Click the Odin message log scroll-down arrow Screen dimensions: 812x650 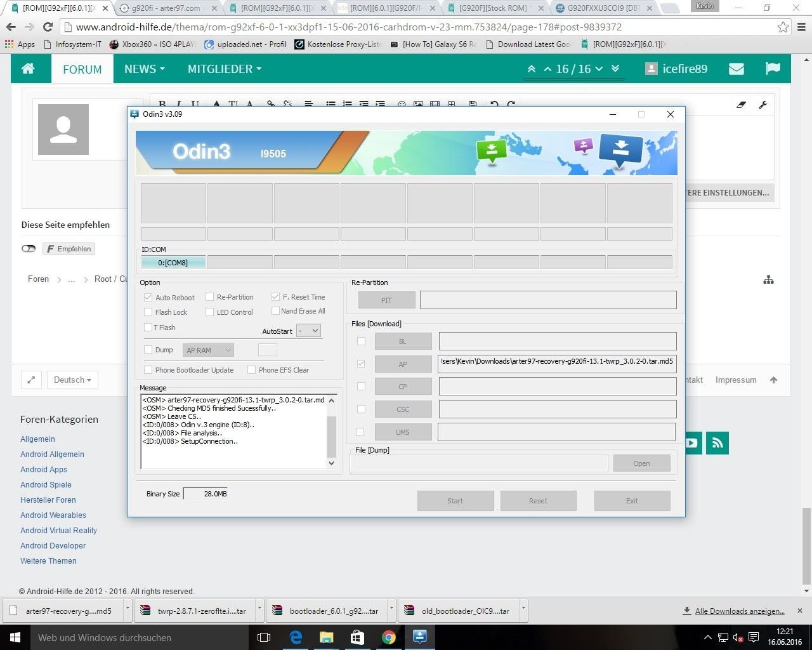[x=331, y=463]
